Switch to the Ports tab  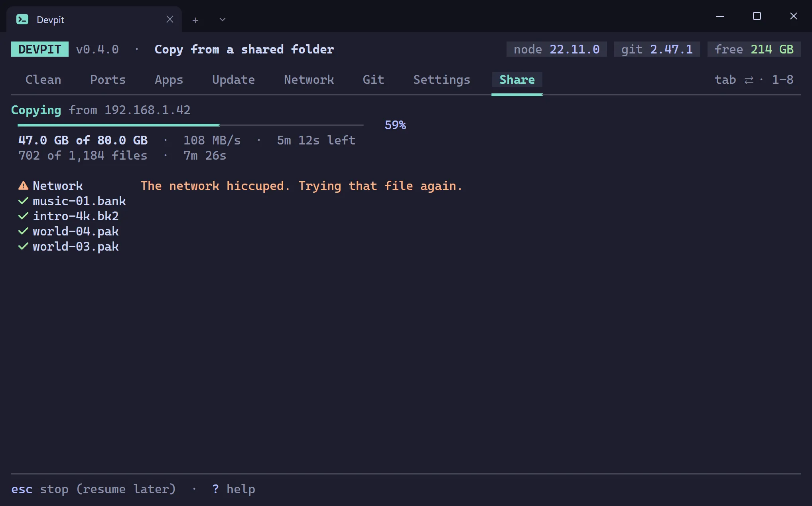[108, 80]
